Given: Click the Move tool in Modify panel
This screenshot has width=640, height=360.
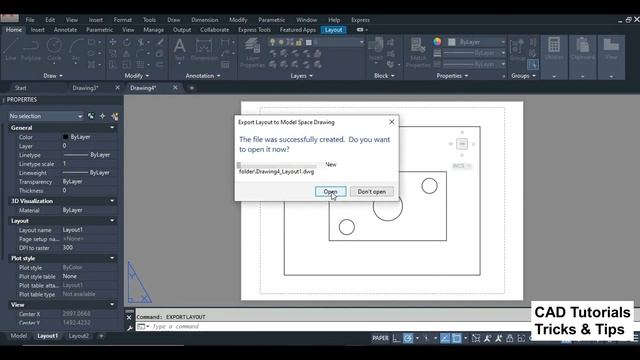Looking at the screenshot, I should 113,42.
